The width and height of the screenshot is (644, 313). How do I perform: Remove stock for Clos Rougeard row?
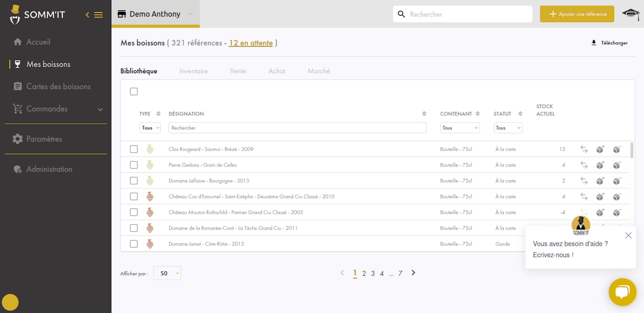click(617, 149)
